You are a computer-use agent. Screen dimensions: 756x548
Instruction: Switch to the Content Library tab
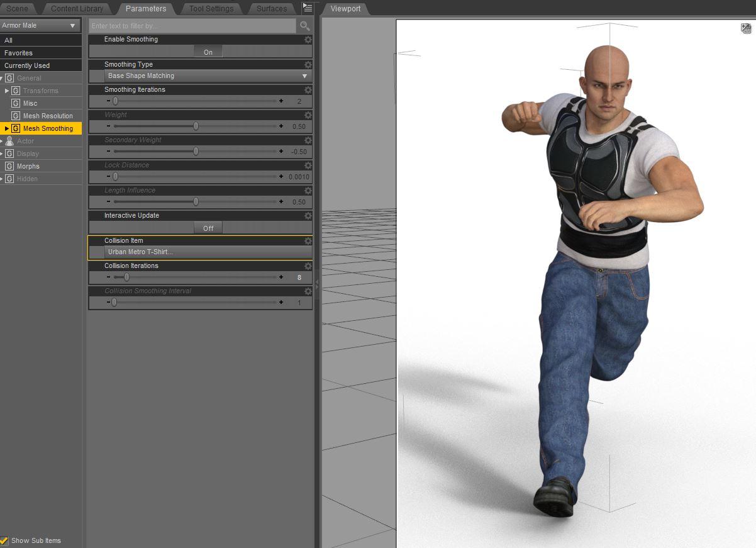[77, 9]
